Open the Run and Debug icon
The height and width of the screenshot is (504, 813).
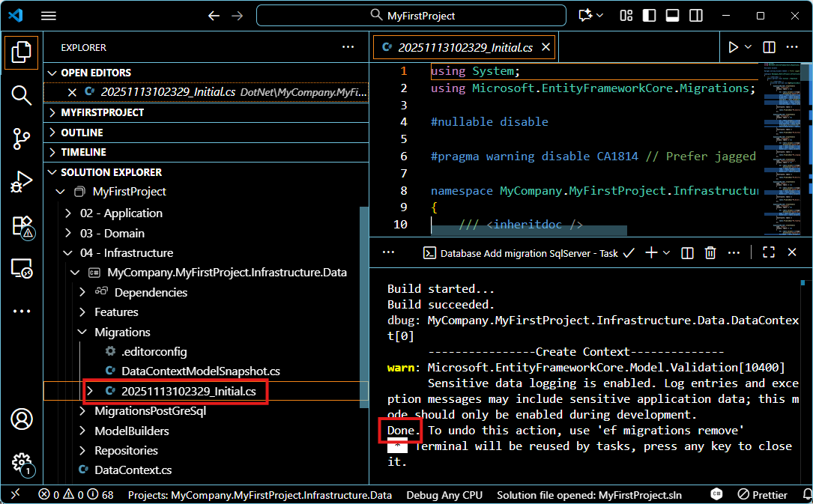21,181
